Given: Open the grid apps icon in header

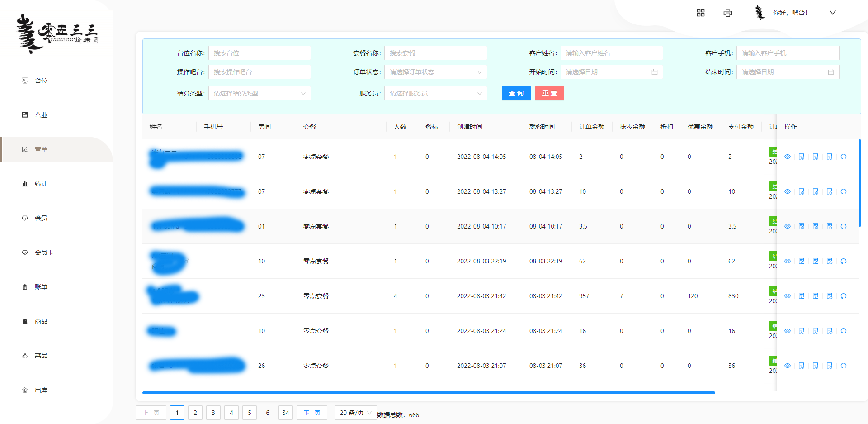Looking at the screenshot, I should click(701, 13).
